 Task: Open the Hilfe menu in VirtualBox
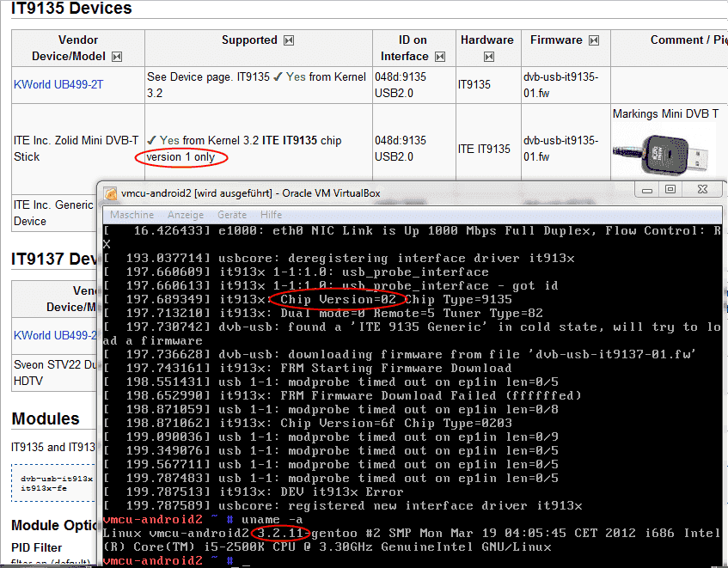click(x=271, y=215)
